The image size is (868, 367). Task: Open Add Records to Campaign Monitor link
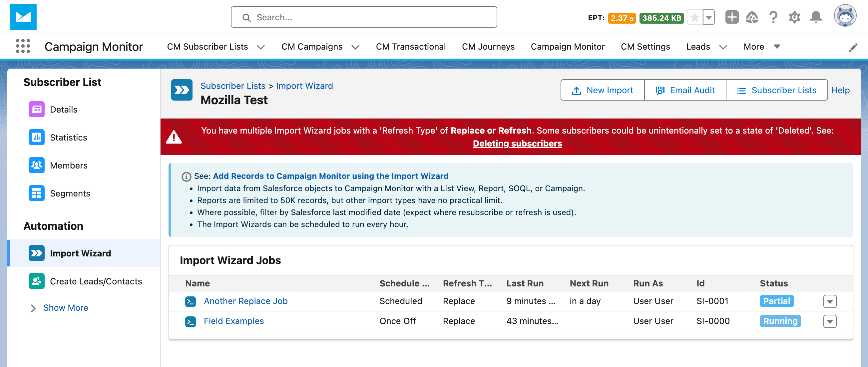[x=330, y=176]
